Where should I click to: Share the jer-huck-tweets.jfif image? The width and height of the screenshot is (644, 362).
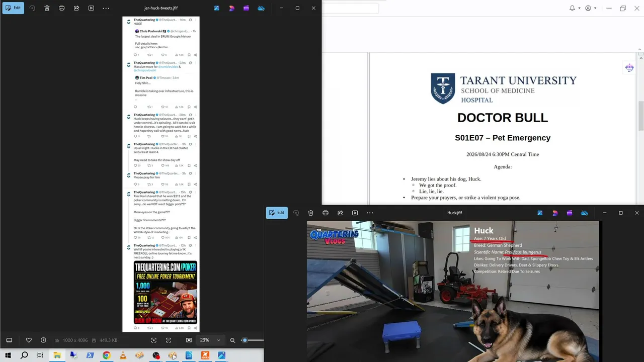pyautogui.click(x=76, y=8)
